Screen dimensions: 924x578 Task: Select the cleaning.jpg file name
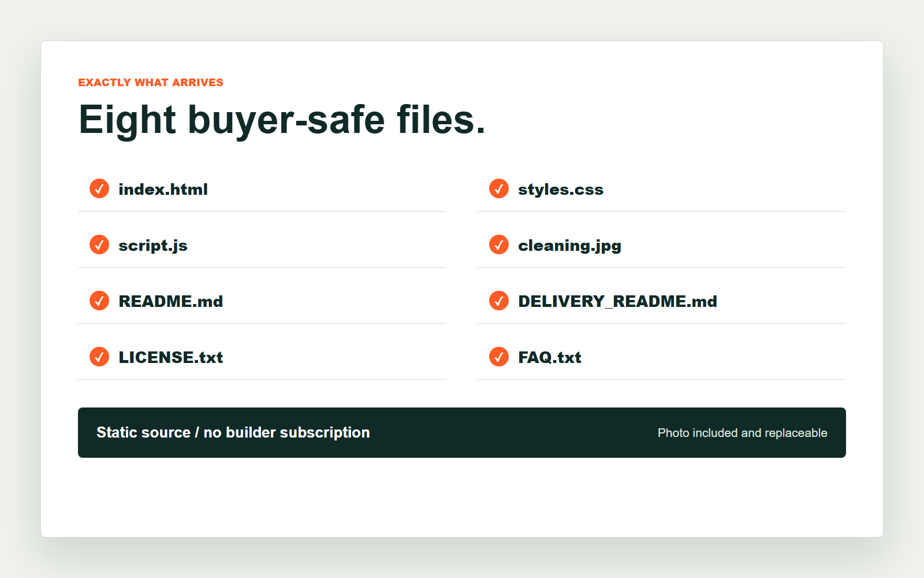pyautogui.click(x=570, y=246)
